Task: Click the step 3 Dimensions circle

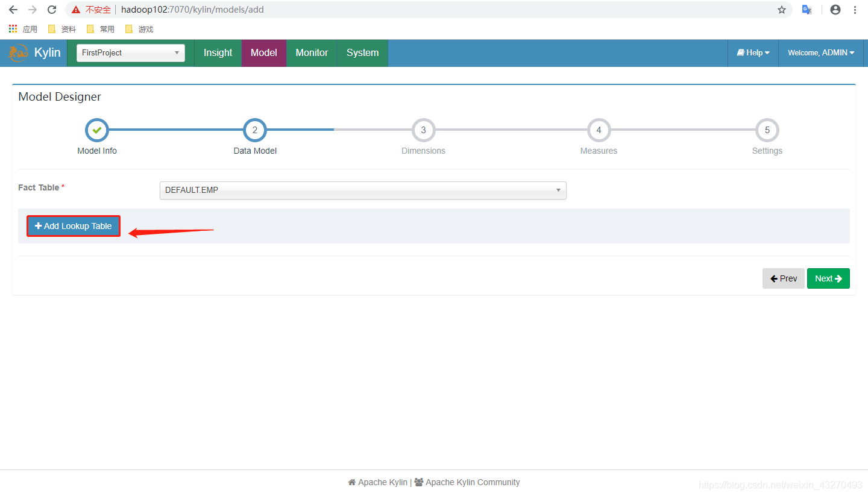Action: tap(423, 130)
